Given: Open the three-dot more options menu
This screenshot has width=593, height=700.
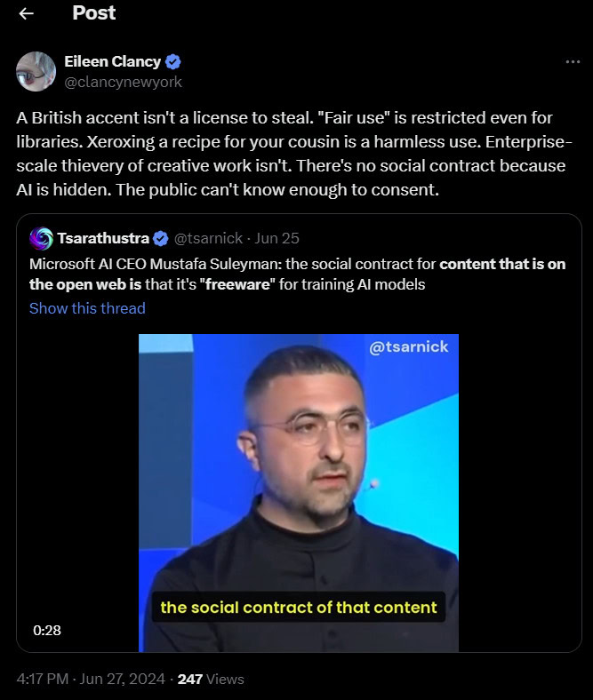Looking at the screenshot, I should click(573, 61).
